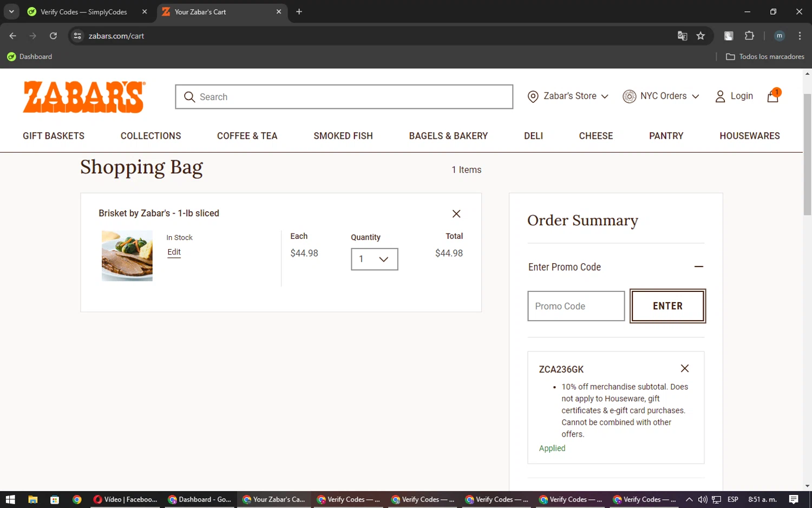Click the ENTER promo button
This screenshot has height=508, width=812.
668,306
